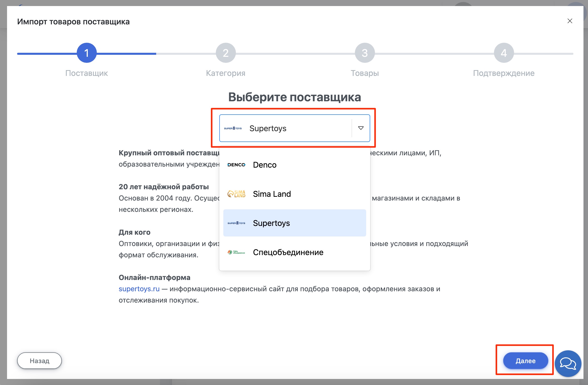The height and width of the screenshot is (385, 588).
Task: Open the supertoys.ru link
Action: coord(139,289)
